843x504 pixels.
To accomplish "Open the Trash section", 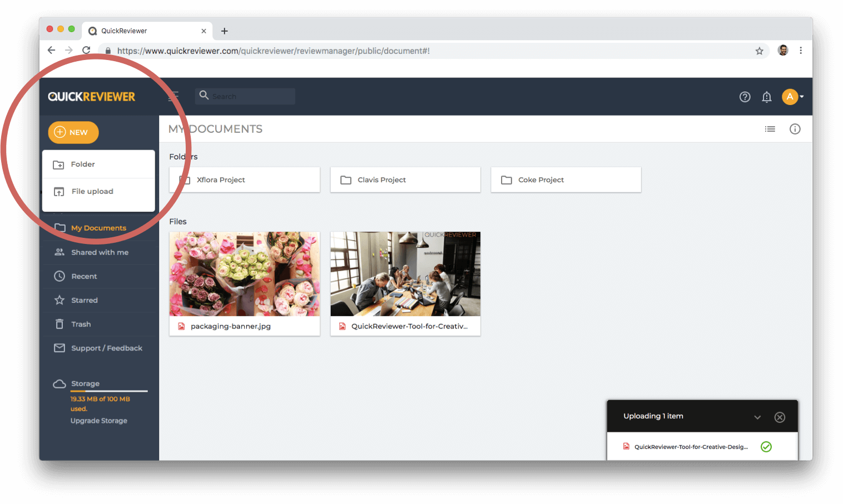I will 81,324.
